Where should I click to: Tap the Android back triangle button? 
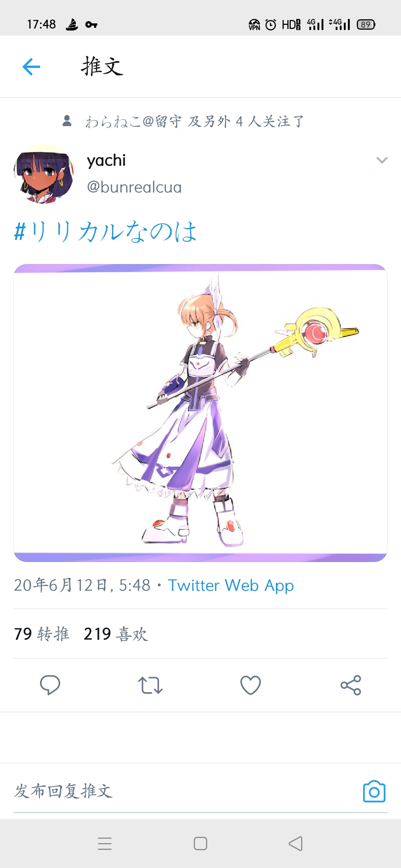(x=296, y=844)
